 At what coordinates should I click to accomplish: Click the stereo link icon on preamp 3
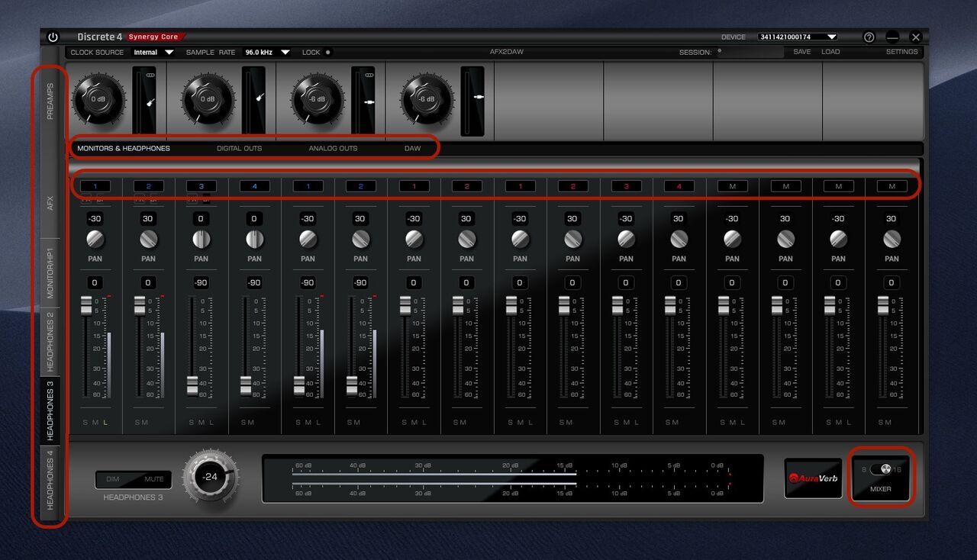[x=369, y=75]
